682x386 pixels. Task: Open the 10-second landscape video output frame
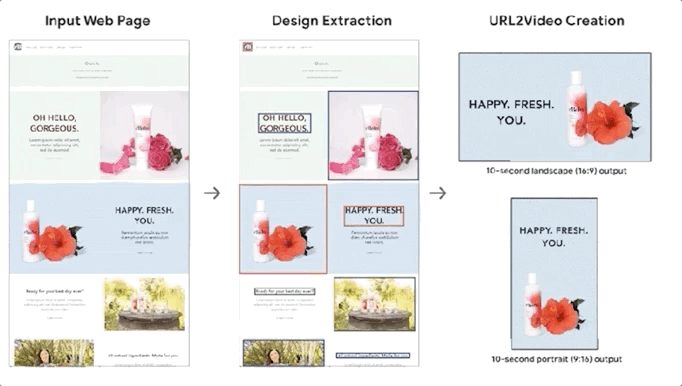pos(555,107)
